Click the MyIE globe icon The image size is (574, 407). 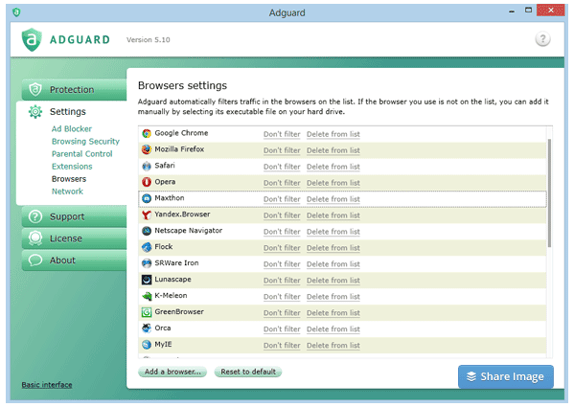pyautogui.click(x=146, y=345)
